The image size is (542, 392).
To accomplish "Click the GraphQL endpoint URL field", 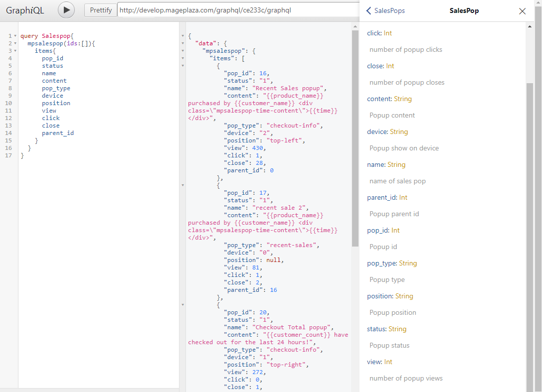I will [238, 10].
